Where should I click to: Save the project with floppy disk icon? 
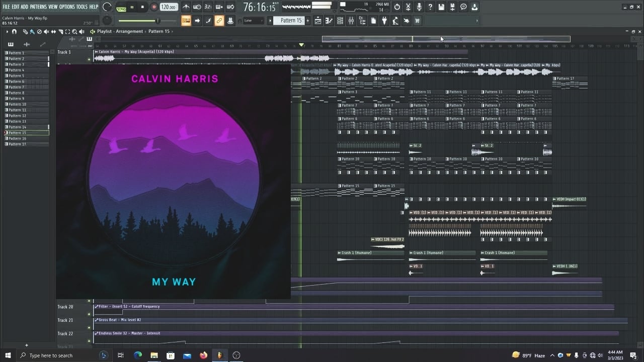(441, 7)
